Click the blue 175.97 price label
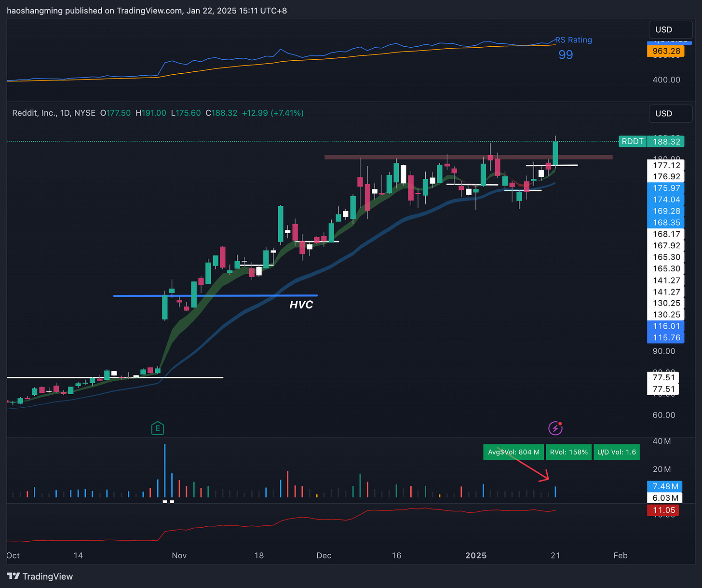Screen dimensions: 702x588 [666, 188]
